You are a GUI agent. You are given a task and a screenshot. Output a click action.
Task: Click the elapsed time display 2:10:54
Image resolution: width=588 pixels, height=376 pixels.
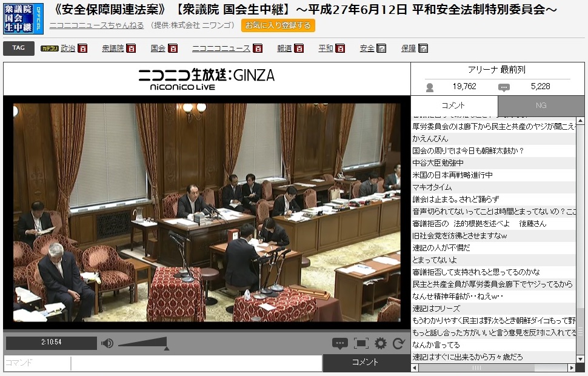[x=52, y=343]
